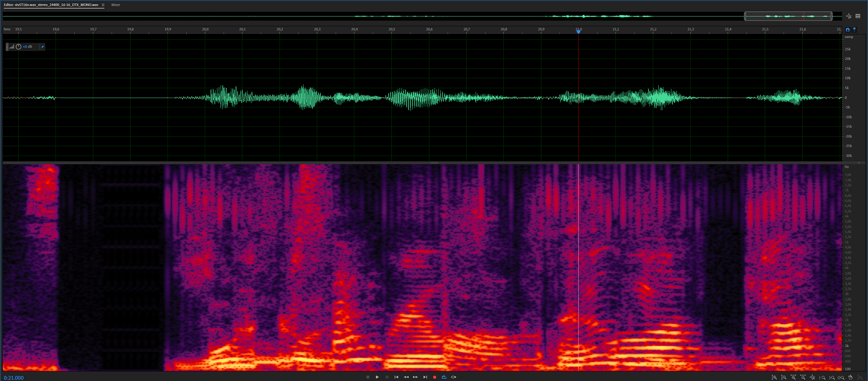Click the Rewind transport button

[x=406, y=377]
